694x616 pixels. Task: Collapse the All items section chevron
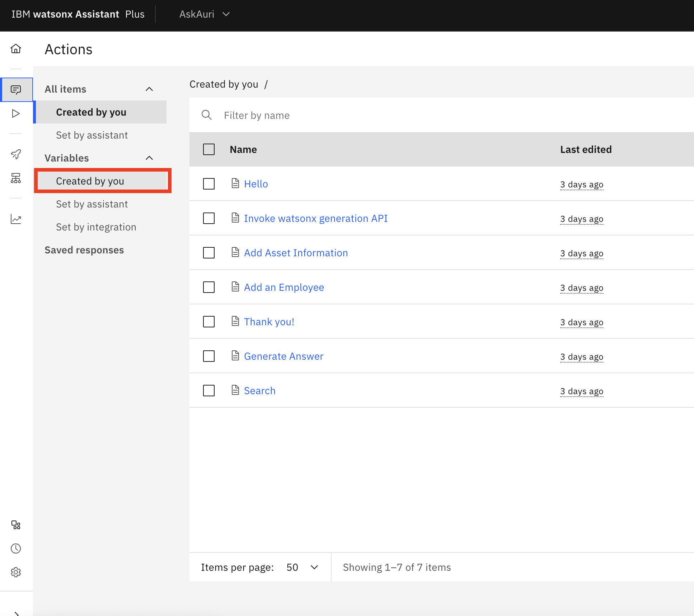[149, 89]
